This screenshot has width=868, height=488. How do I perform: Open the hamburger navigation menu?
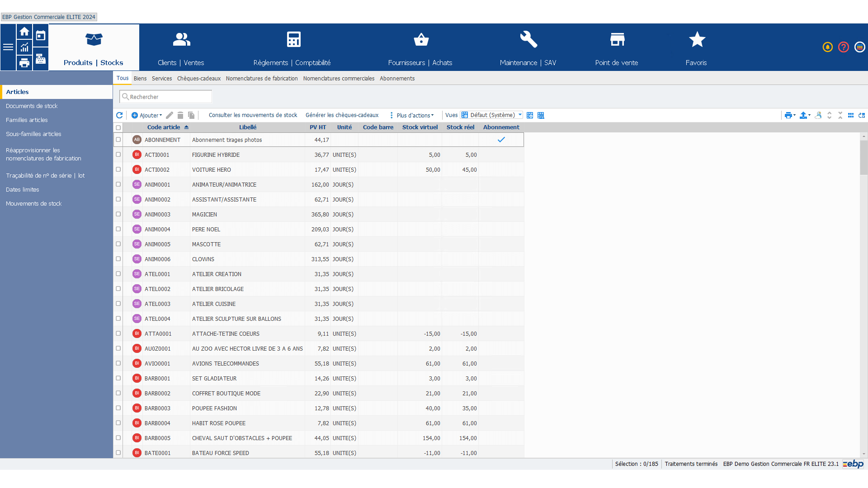tap(8, 47)
